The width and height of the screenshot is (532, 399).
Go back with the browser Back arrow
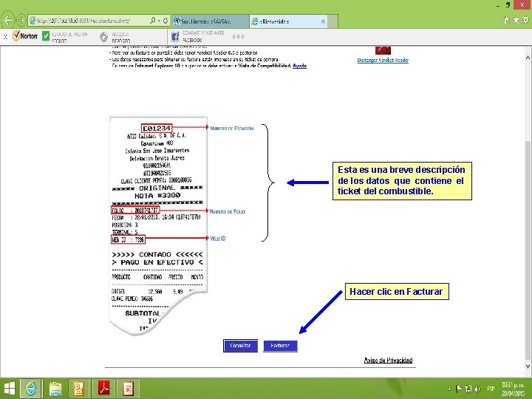point(8,21)
